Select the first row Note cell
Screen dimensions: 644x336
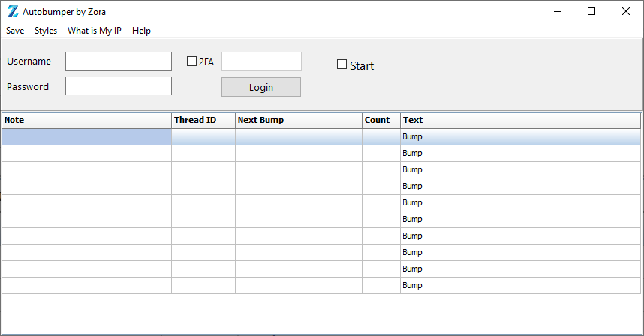(x=86, y=137)
